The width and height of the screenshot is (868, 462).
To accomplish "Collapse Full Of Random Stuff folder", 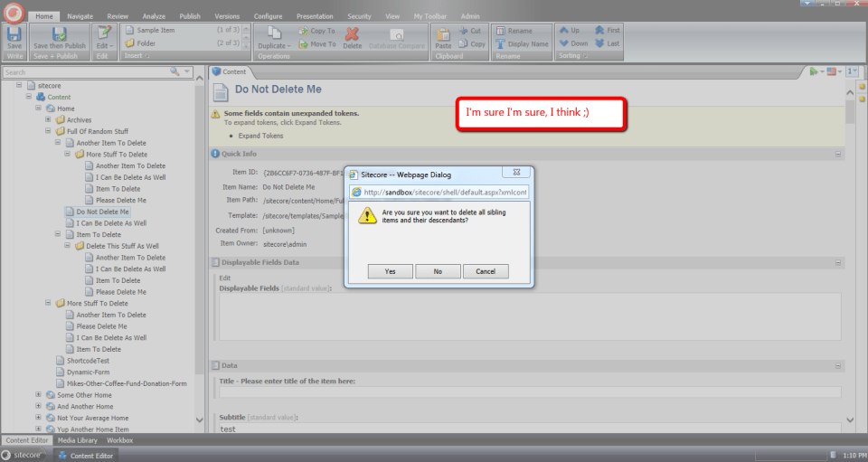I will click(48, 131).
